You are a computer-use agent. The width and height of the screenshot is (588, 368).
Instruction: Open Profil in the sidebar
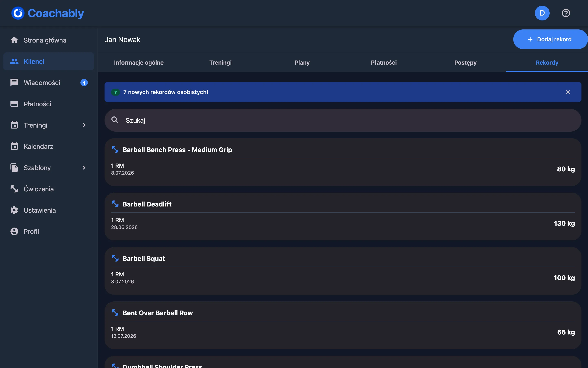point(49,231)
